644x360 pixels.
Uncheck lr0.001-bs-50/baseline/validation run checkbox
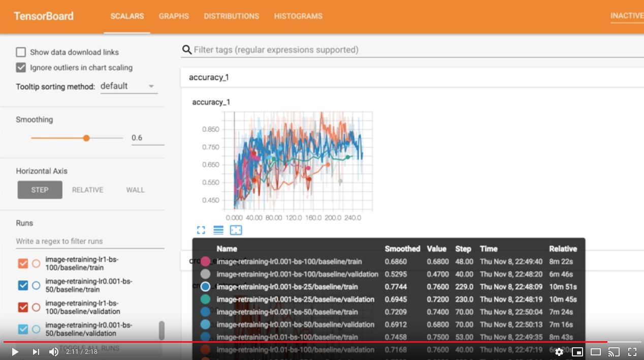[x=23, y=329]
